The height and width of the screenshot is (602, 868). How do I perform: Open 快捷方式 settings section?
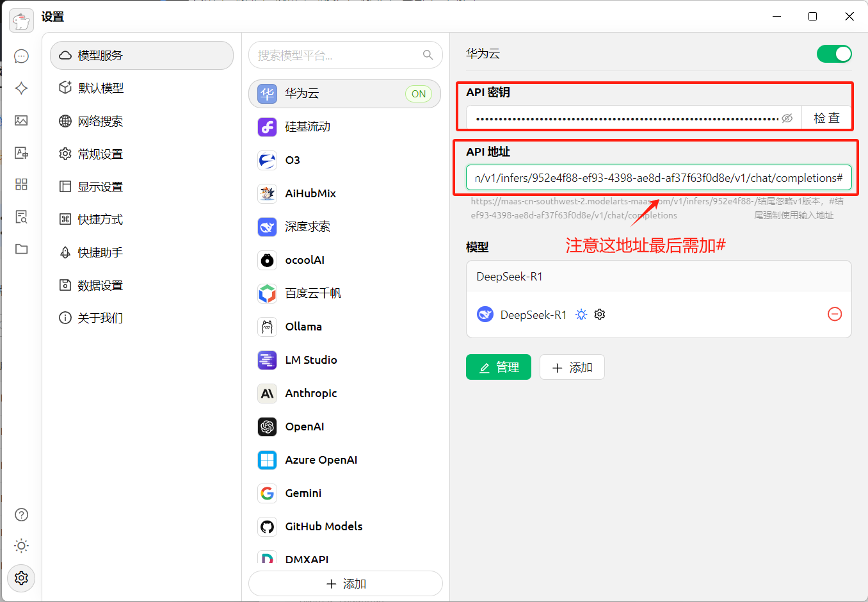[x=141, y=220]
